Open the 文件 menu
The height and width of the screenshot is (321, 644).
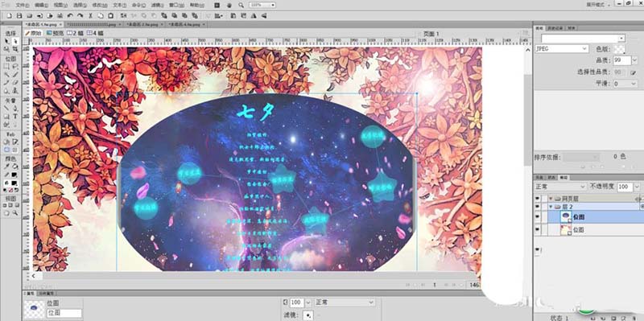(x=22, y=5)
